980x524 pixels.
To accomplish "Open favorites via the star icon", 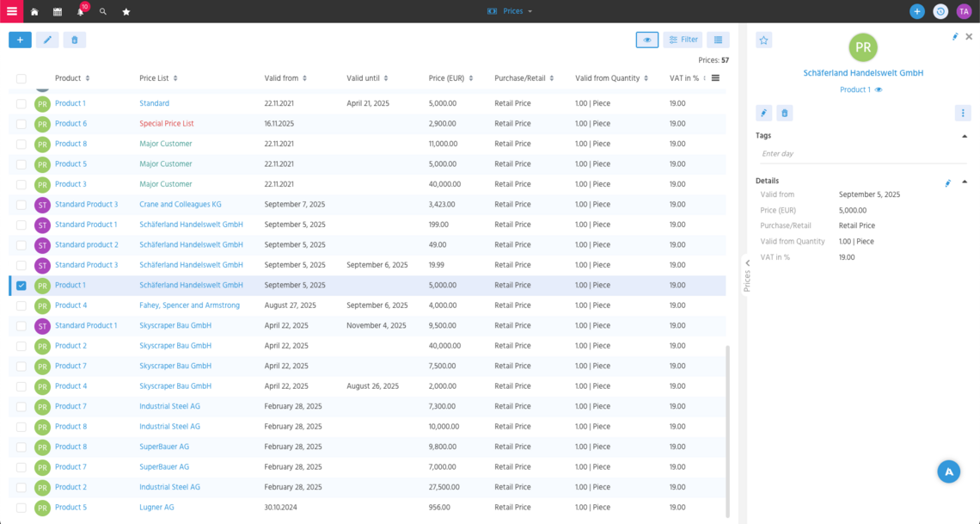I will [126, 11].
